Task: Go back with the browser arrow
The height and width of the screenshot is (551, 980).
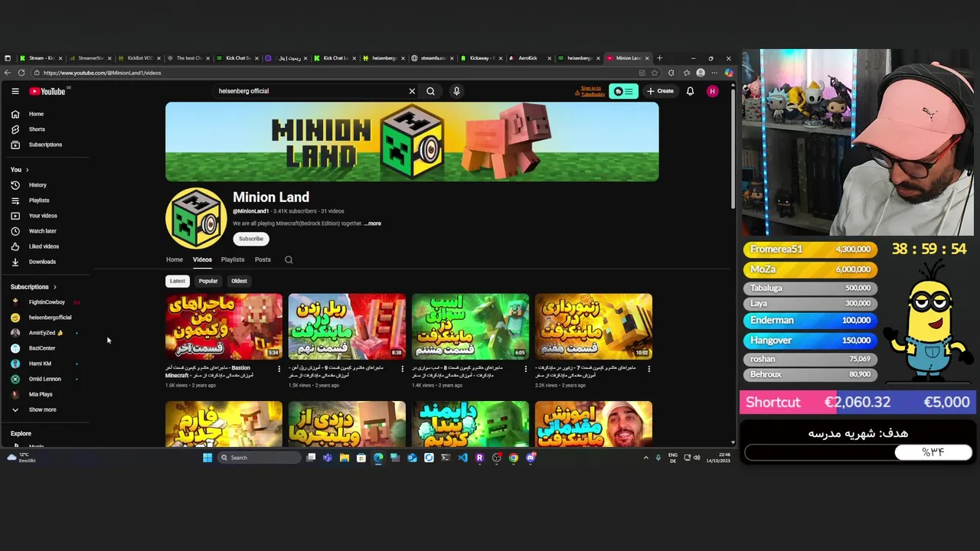Action: tap(7, 73)
